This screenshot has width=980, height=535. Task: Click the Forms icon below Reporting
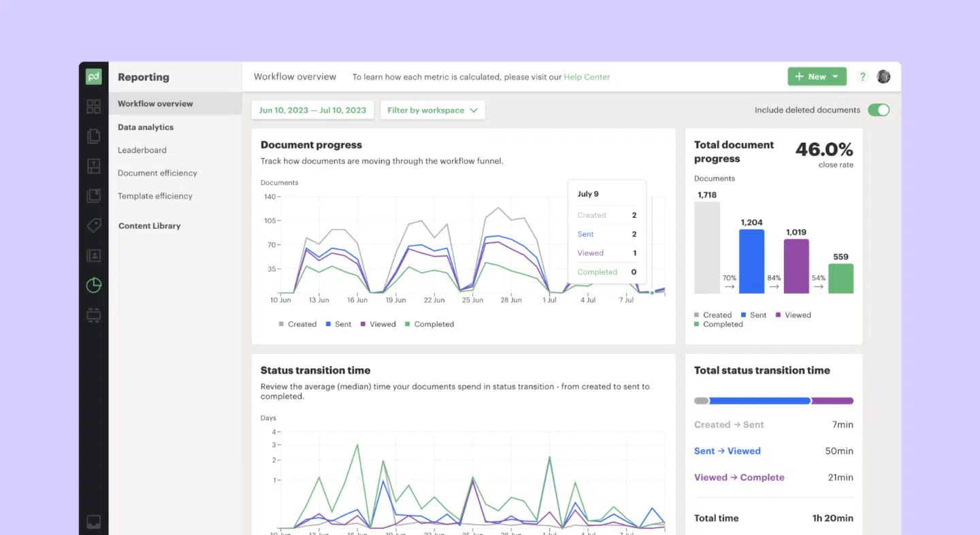(x=93, y=315)
